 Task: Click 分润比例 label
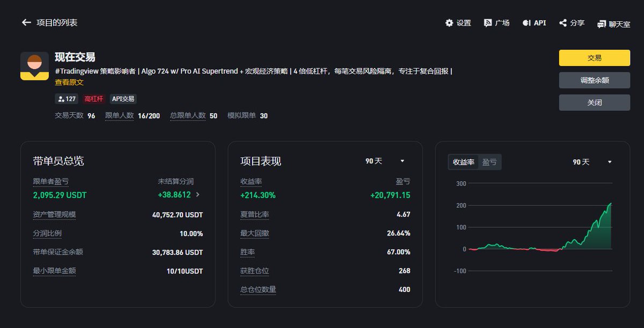pyautogui.click(x=47, y=234)
